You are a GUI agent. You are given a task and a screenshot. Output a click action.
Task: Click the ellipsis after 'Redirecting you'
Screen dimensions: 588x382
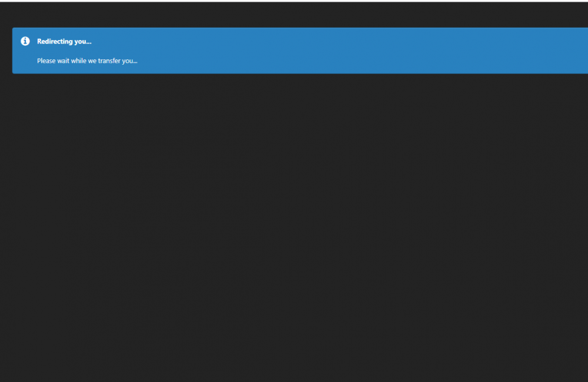click(89, 42)
